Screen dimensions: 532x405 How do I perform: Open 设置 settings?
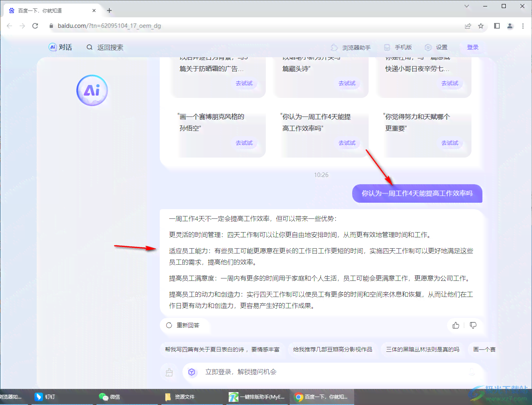pyautogui.click(x=436, y=48)
